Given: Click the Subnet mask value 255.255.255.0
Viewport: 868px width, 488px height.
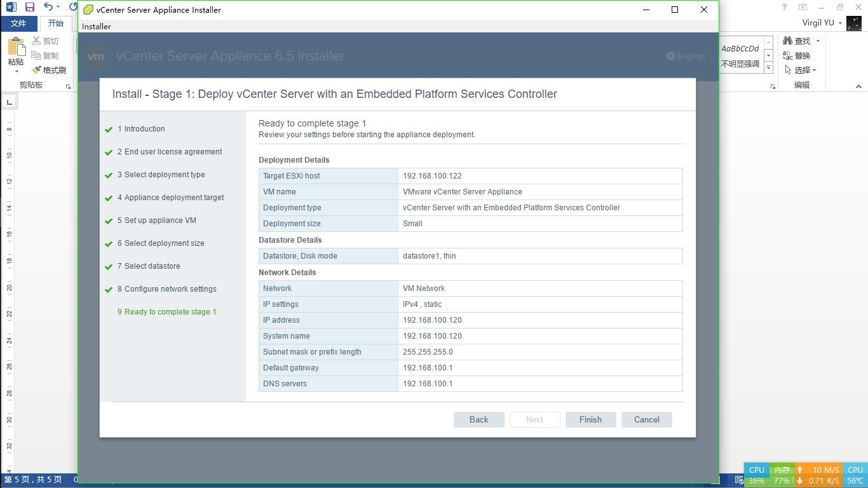Looking at the screenshot, I should (428, 352).
